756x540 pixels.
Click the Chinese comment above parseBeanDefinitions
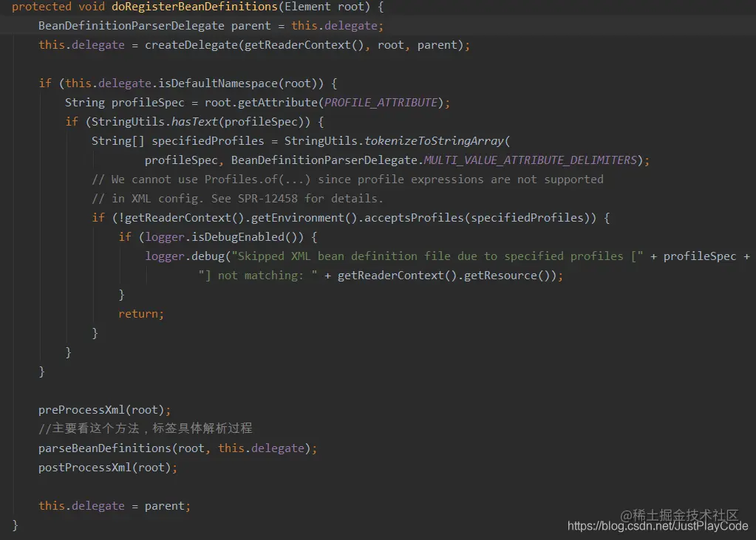click(145, 428)
